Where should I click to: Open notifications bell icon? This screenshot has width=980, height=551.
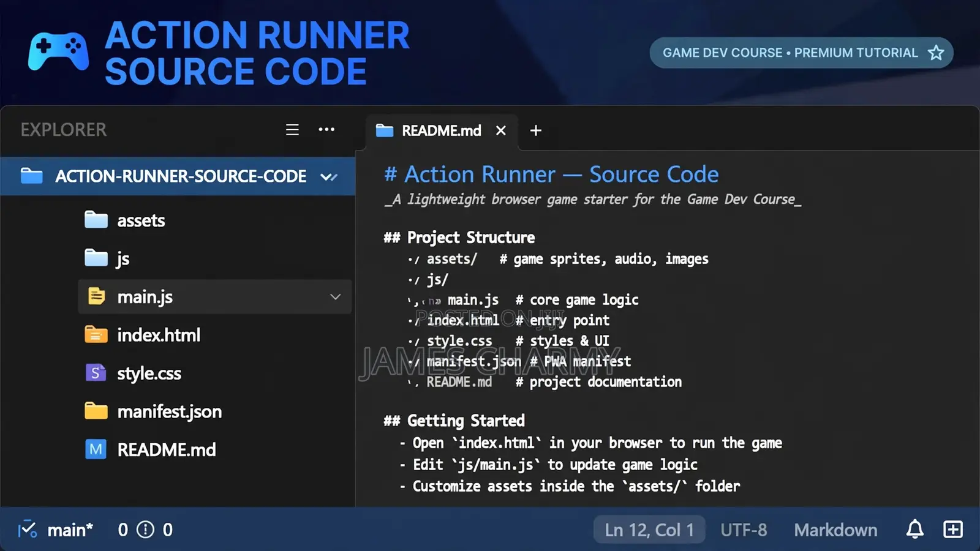coord(915,529)
